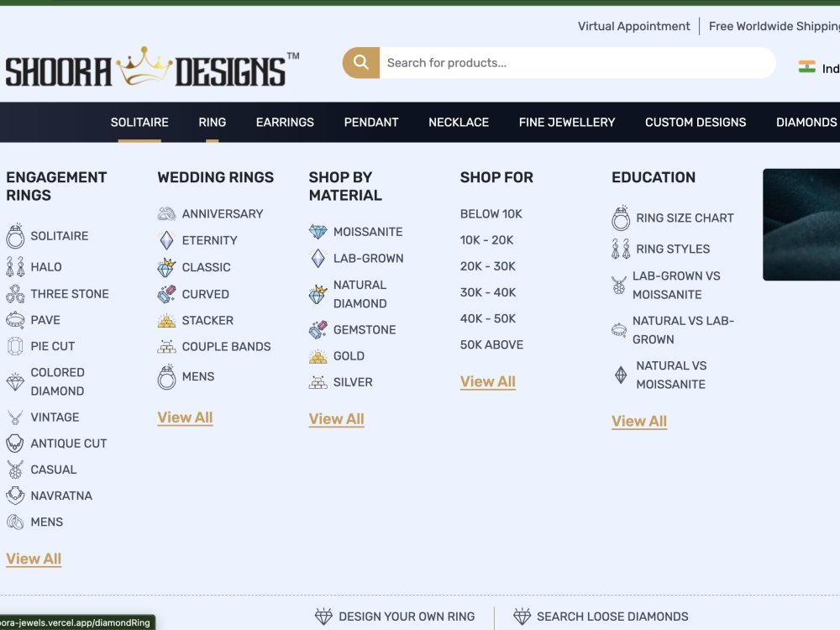This screenshot has height=630, width=840.
Task: Open the SOLITAIRE menu tab
Action: [x=139, y=122]
